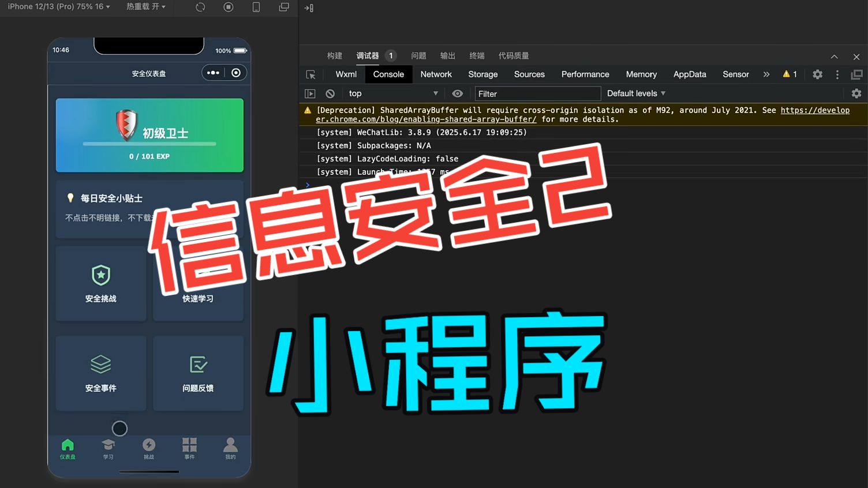Open the devtools vertical three-dots menu
The image size is (868, 488).
[837, 74]
